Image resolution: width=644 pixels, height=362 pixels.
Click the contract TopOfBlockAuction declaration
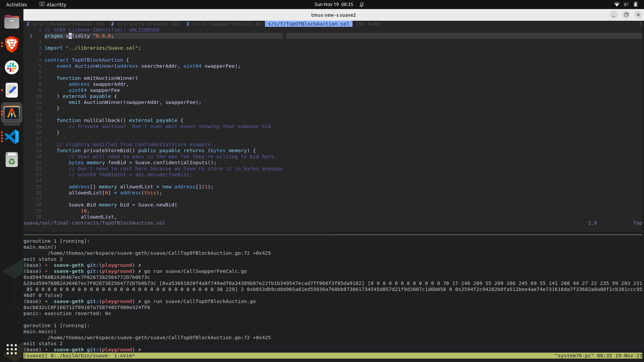pos(87,60)
